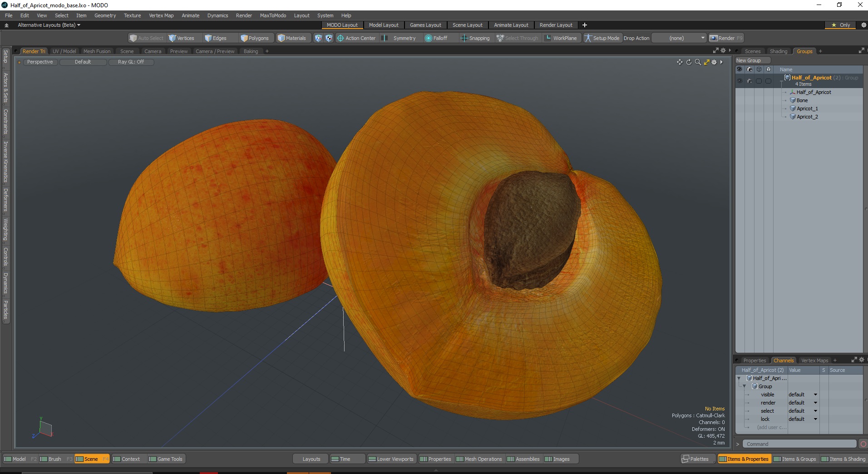Click the Render camera icon button
This screenshot has height=474, width=868.
(x=726, y=38)
